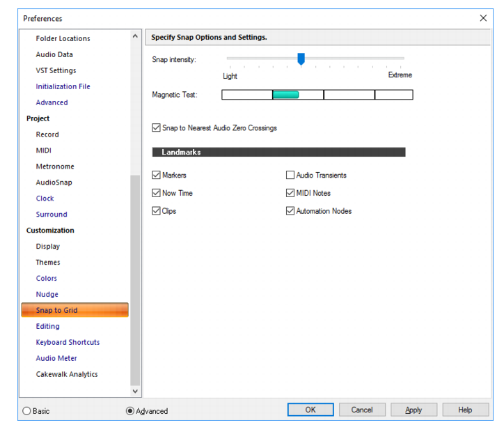Uncheck the Automation Nodes checkbox

290,211
